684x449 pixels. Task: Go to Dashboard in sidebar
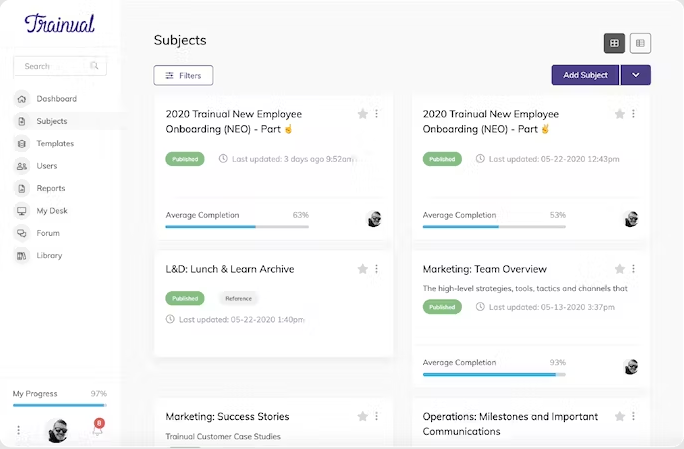click(x=57, y=99)
